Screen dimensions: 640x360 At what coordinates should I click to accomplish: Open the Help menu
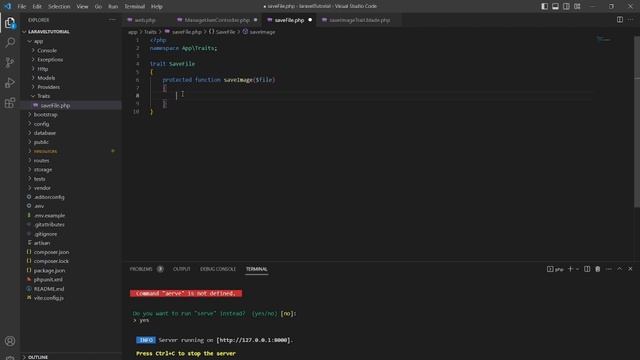(157, 7)
